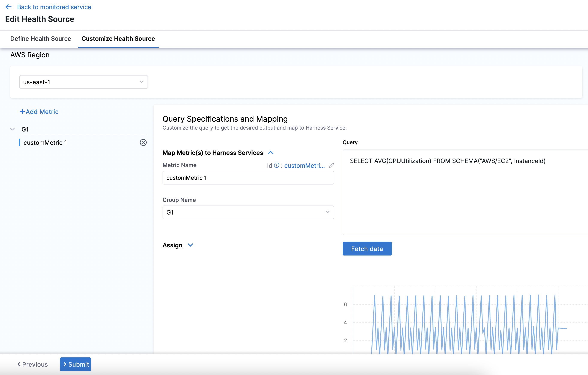Edit metric Id with pencil icon
588x375 pixels.
coord(331,165)
